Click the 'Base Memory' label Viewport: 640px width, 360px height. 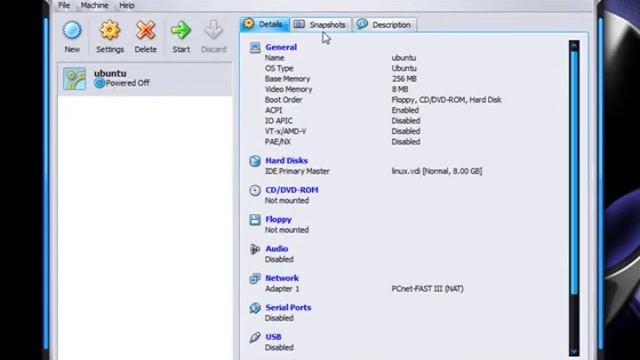287,79
